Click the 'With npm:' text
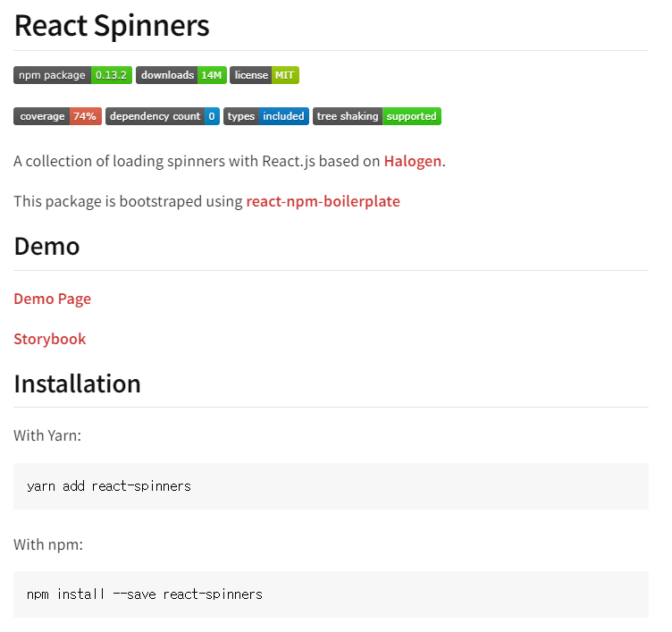Viewport: 672px width, 632px height. tap(48, 544)
